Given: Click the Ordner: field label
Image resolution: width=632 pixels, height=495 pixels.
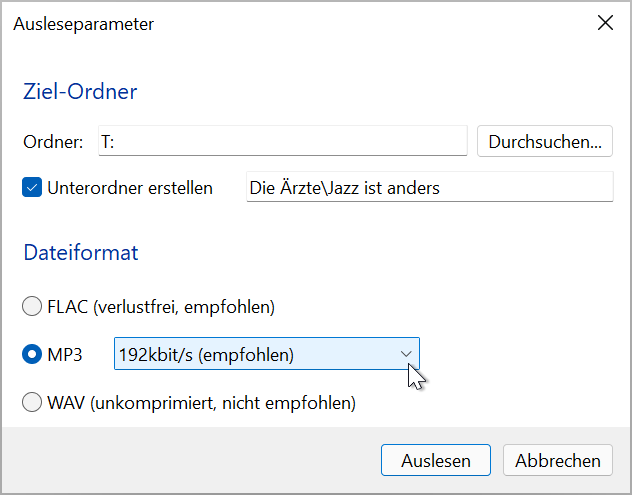Looking at the screenshot, I should point(53,142).
